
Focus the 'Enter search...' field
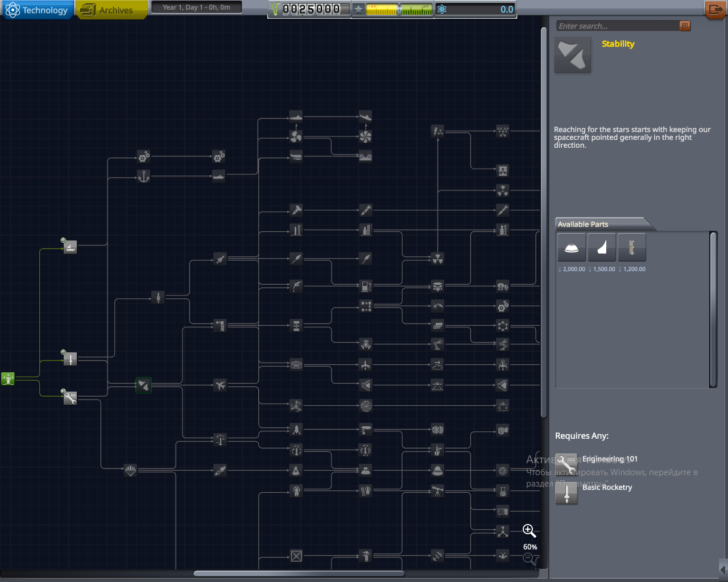[x=618, y=26]
